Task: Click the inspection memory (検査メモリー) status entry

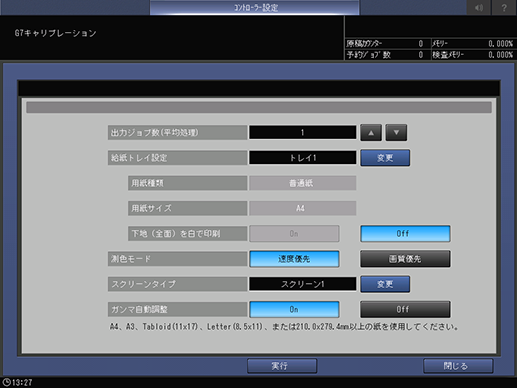Action: tap(473, 55)
